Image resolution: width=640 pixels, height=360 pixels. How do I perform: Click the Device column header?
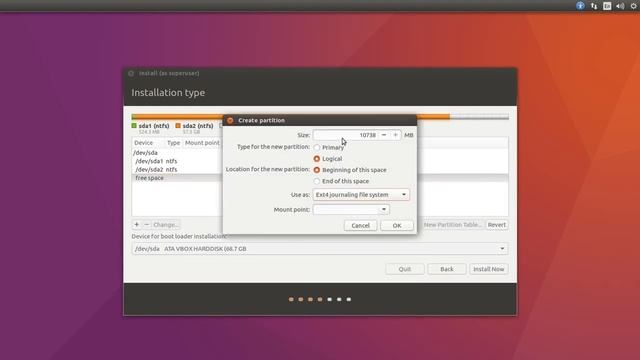(144, 143)
